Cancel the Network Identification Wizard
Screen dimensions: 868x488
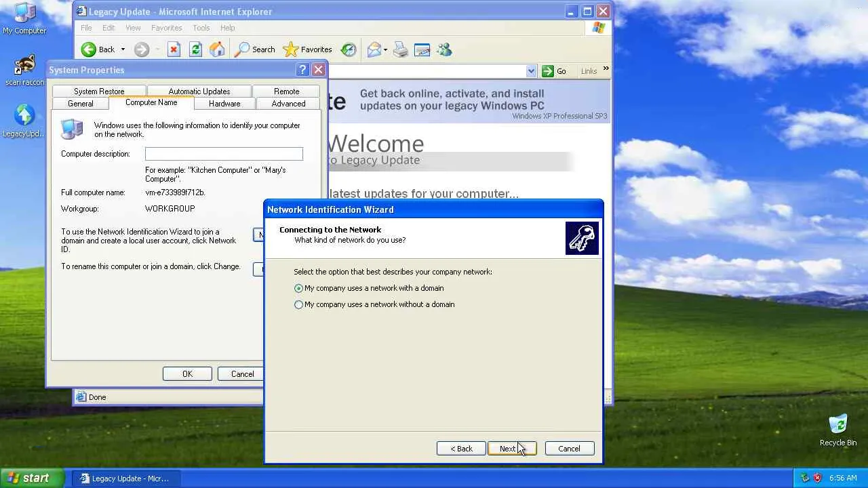569,449
